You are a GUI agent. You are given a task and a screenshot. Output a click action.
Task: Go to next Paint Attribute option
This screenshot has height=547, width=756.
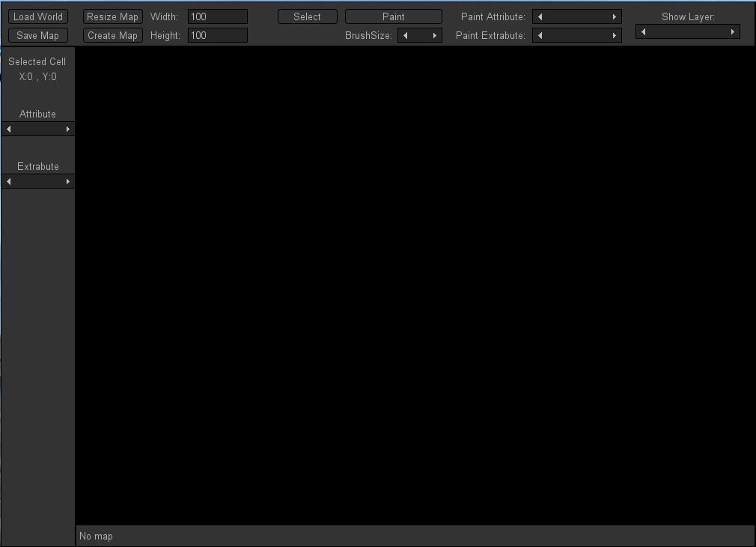(615, 16)
